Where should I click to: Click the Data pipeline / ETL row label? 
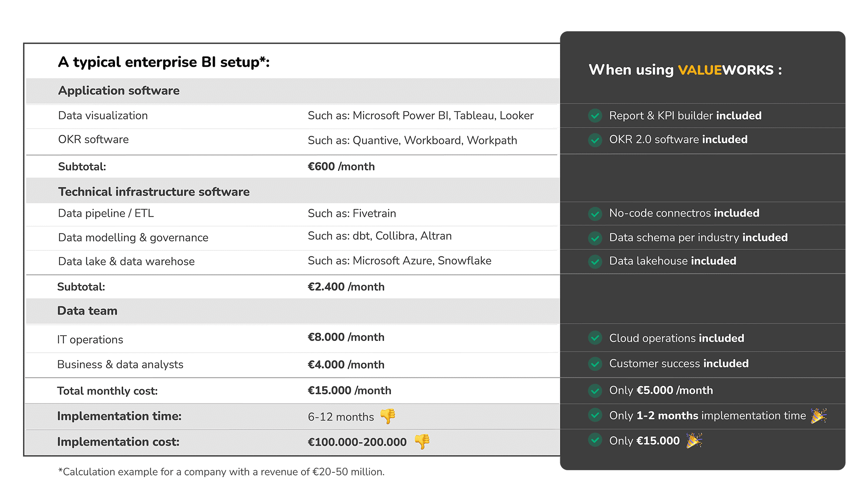coord(106,213)
